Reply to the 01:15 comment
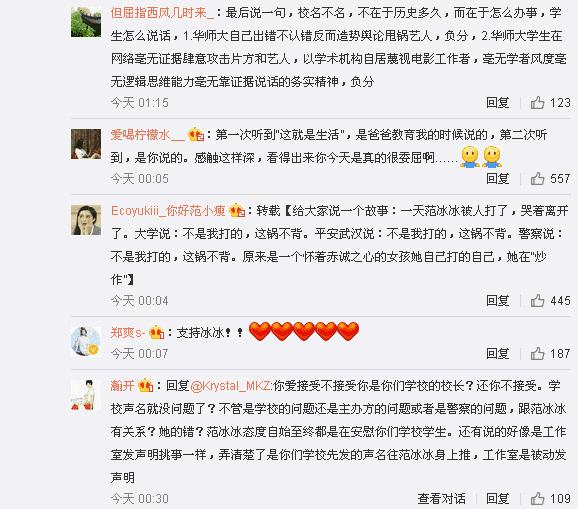 [497, 102]
